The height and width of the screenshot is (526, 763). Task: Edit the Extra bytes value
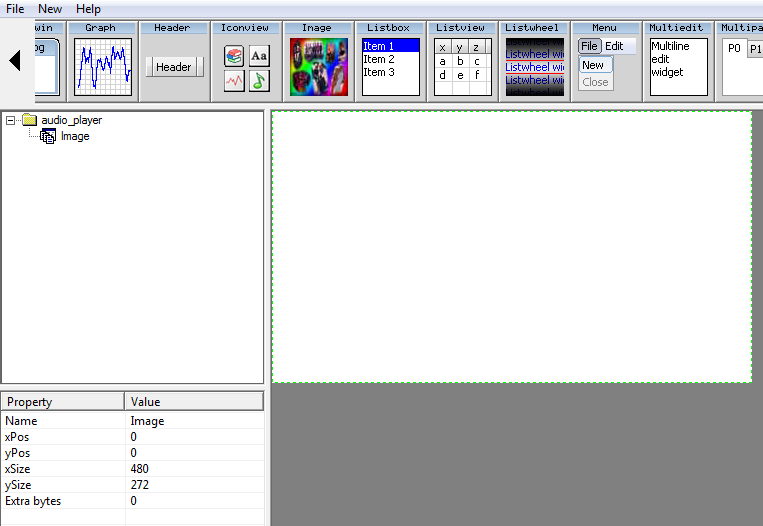195,501
